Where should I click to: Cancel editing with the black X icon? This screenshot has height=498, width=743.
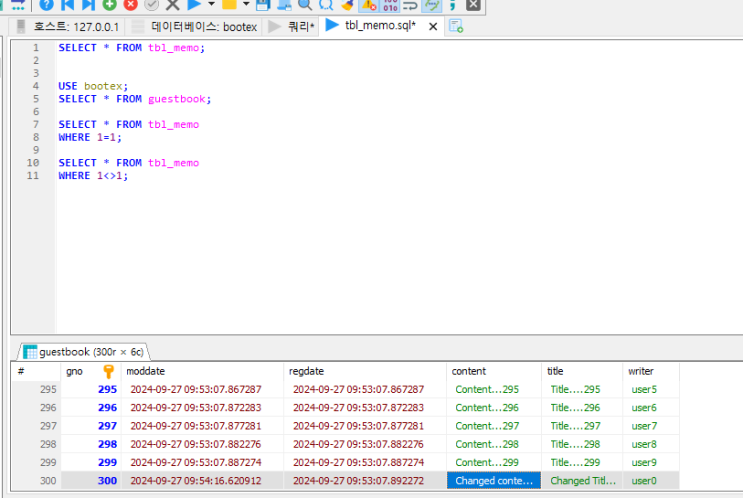pos(172,5)
